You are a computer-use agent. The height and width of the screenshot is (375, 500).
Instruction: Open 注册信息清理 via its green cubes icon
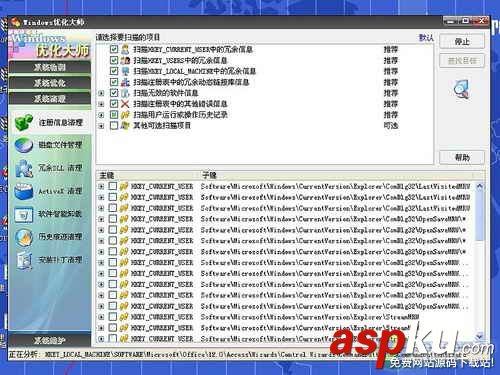[24, 122]
